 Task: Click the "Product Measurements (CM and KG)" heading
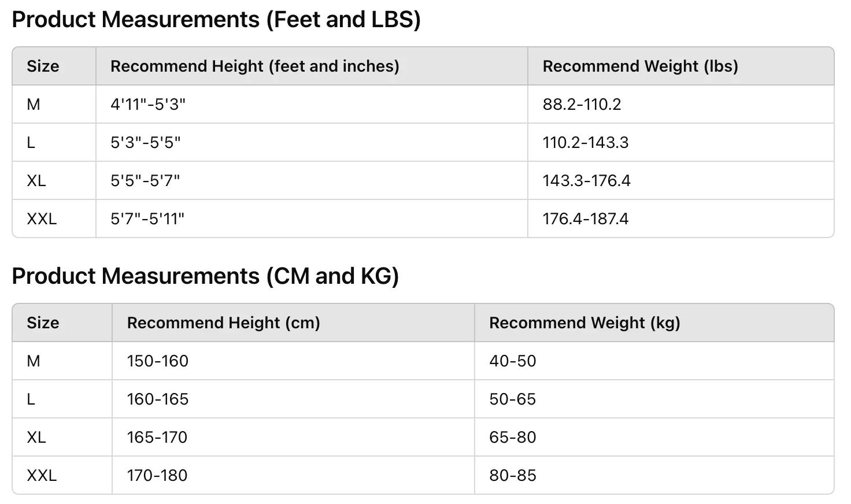point(205,276)
